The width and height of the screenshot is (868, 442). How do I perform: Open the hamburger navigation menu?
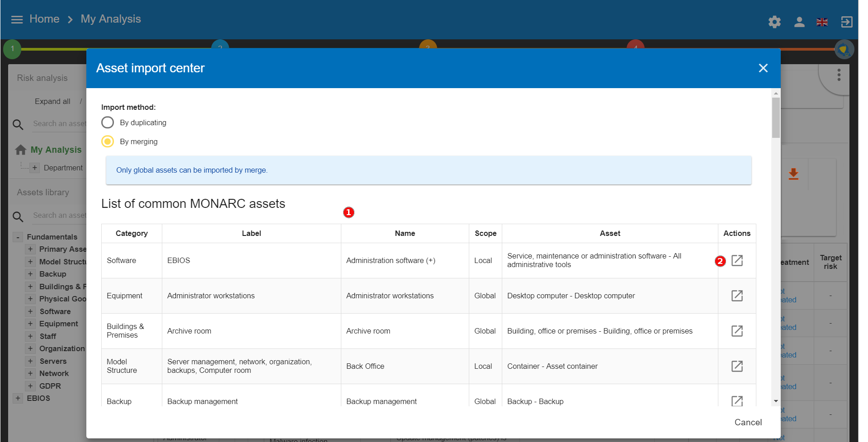coord(17,19)
